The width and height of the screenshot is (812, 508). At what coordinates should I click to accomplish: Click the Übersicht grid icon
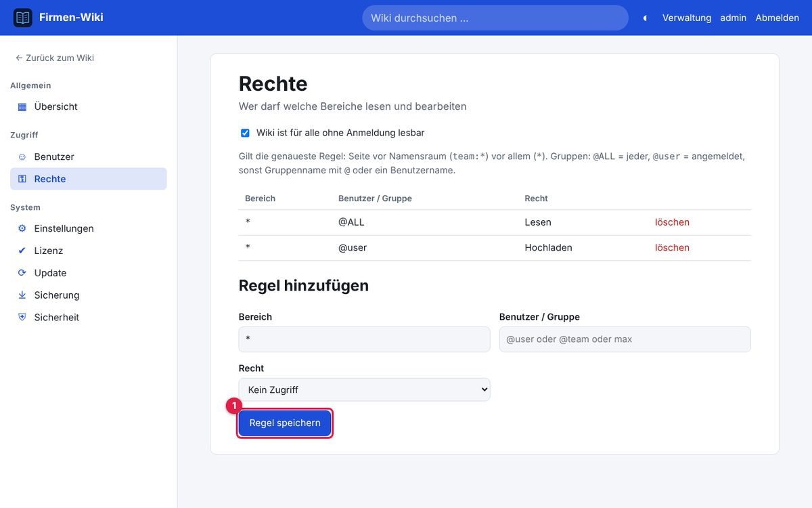tap(22, 107)
